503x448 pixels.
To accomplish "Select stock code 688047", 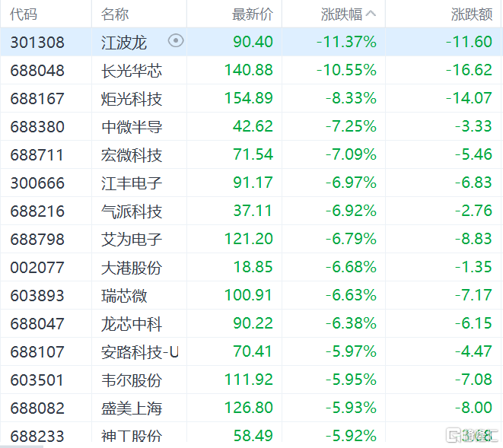I will pos(37,324).
